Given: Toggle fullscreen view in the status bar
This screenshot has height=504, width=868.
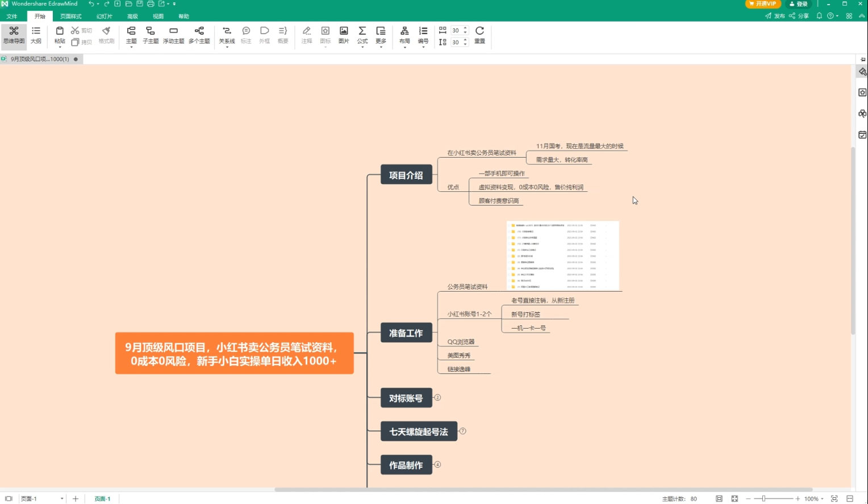Looking at the screenshot, I should pos(734,498).
